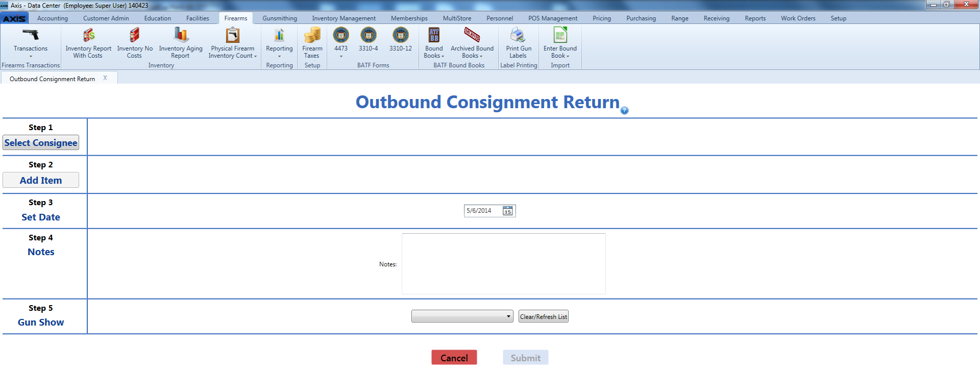Open BATF form 4473

click(341, 40)
